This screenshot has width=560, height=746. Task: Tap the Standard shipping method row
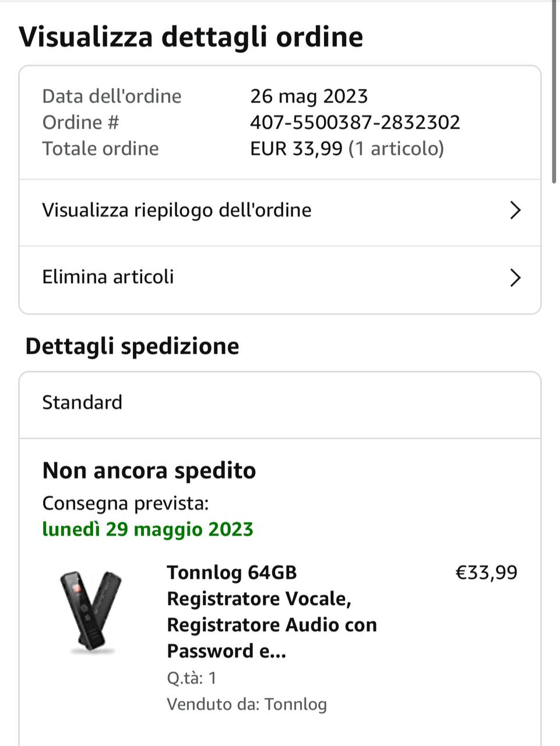(82, 403)
